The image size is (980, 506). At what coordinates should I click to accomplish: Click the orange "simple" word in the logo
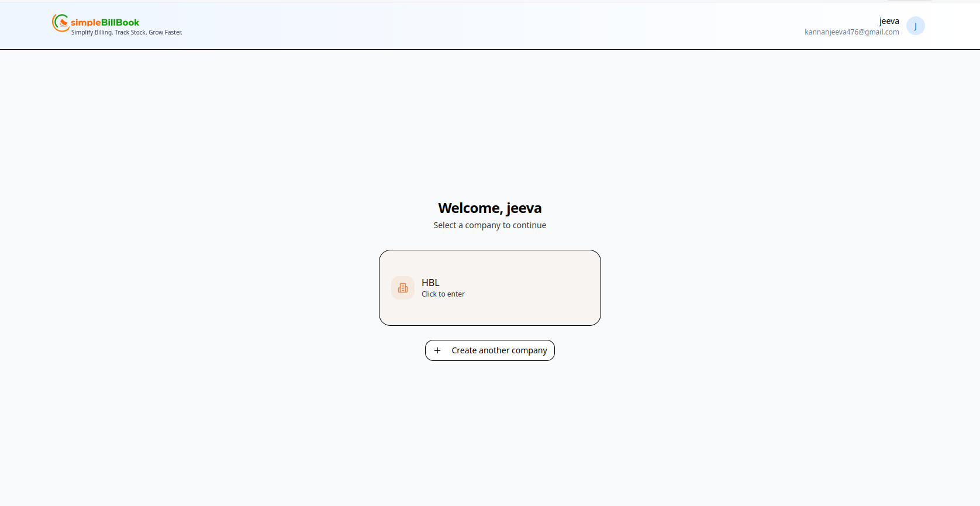click(x=85, y=23)
